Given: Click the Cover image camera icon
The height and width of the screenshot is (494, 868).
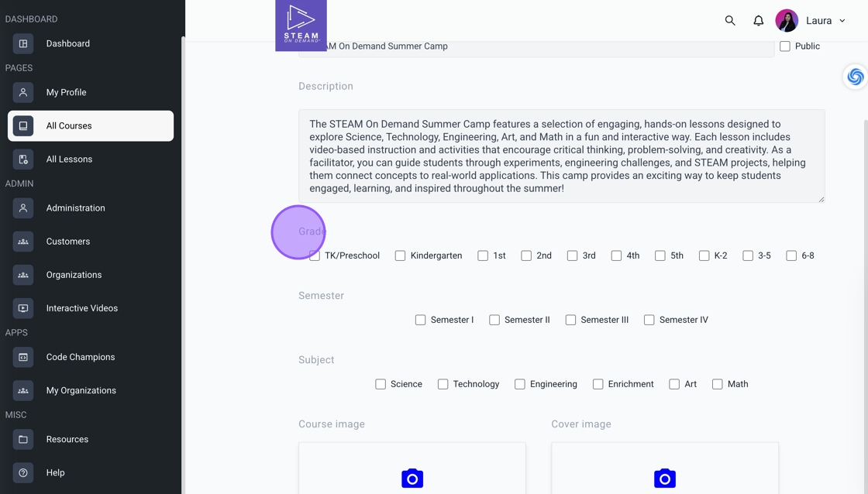Looking at the screenshot, I should click(665, 479).
